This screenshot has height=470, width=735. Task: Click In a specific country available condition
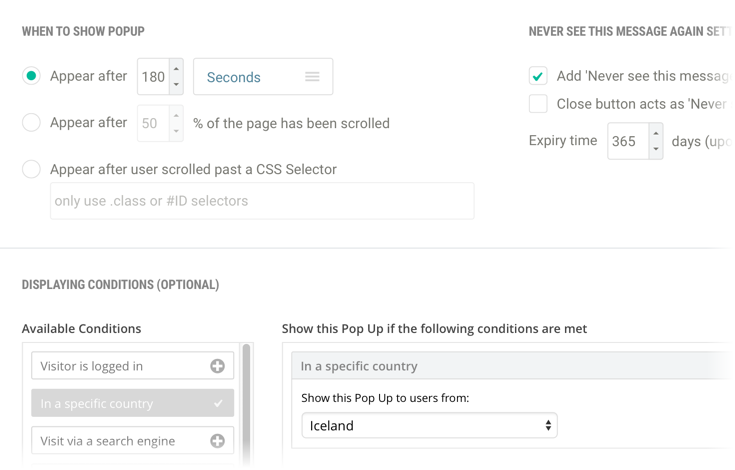coord(133,403)
